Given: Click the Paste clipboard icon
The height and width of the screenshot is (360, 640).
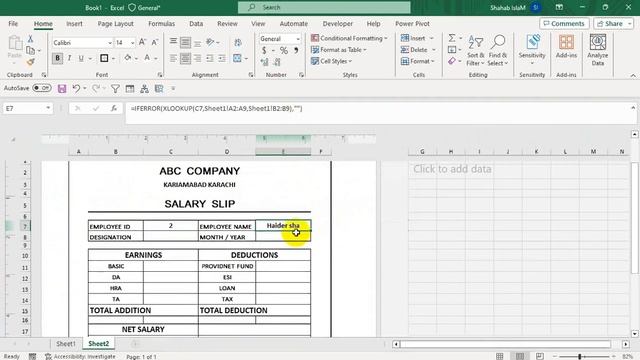Looking at the screenshot, I should tap(15, 43).
